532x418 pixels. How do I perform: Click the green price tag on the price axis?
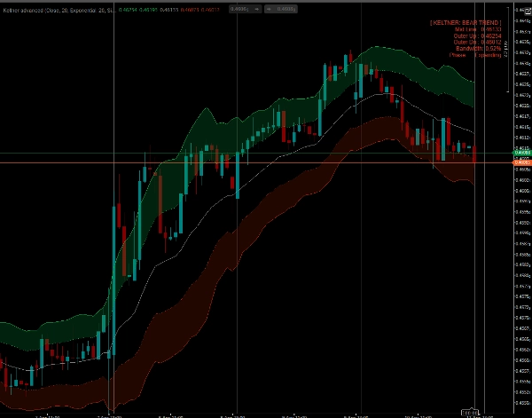(x=521, y=154)
